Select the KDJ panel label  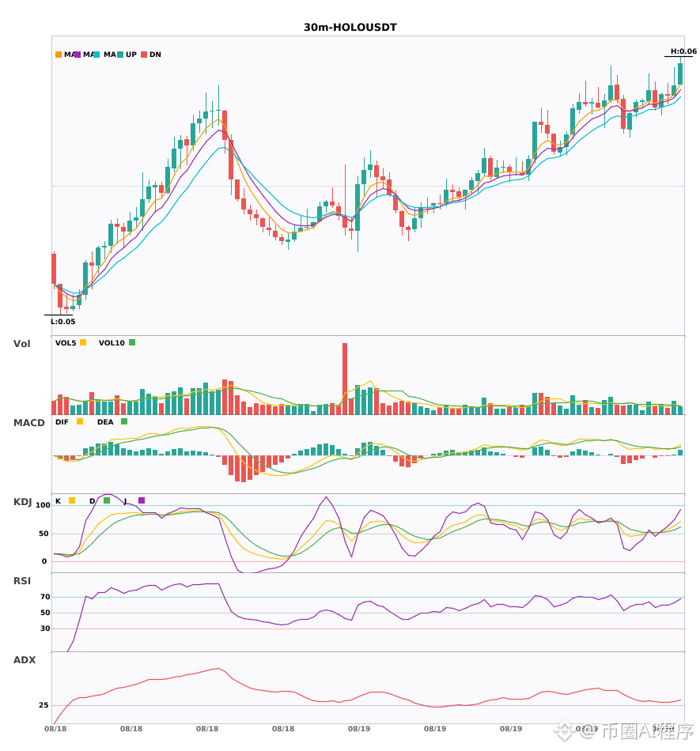tap(22, 502)
